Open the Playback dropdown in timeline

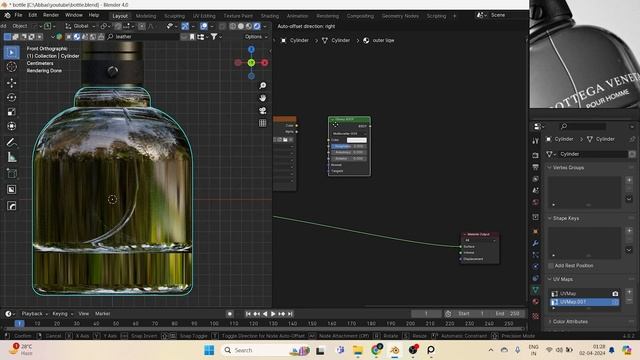pos(34,314)
